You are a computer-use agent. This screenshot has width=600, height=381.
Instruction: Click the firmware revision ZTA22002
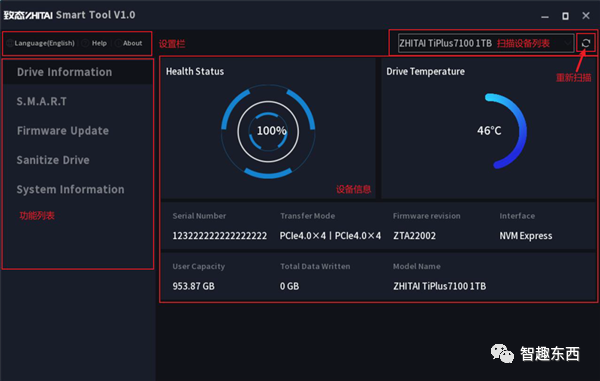point(414,236)
